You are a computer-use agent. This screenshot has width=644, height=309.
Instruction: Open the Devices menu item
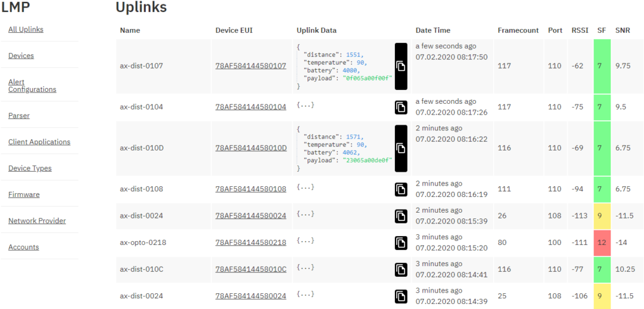click(21, 56)
